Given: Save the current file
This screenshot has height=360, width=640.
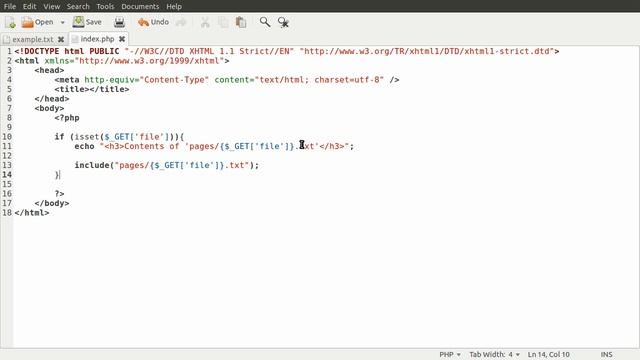Looking at the screenshot, I should (87, 22).
